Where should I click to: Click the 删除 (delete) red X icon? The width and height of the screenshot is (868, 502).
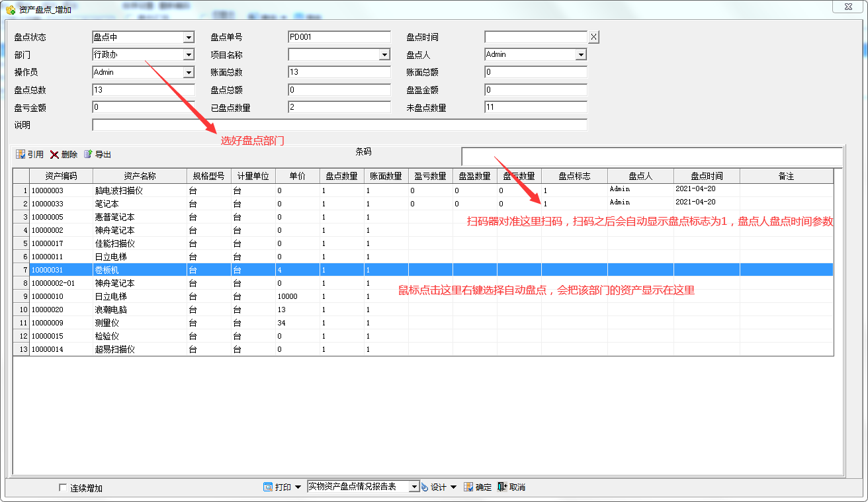54,154
